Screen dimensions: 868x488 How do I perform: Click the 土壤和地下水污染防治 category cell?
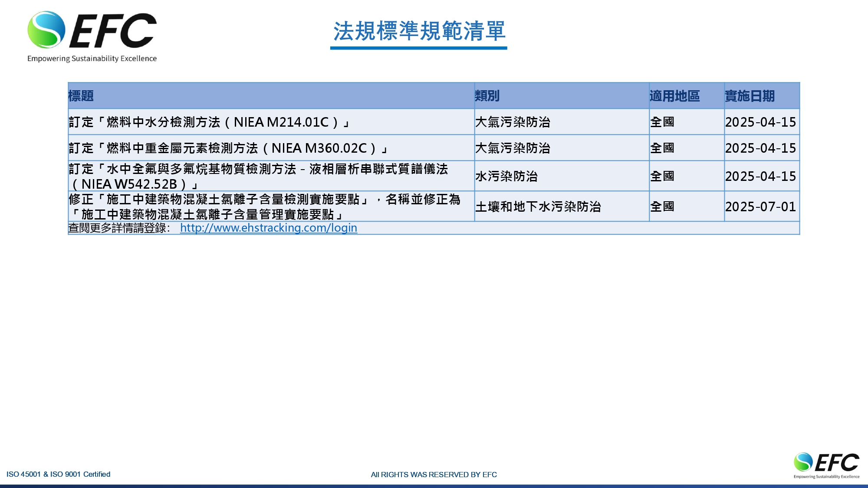pos(538,206)
